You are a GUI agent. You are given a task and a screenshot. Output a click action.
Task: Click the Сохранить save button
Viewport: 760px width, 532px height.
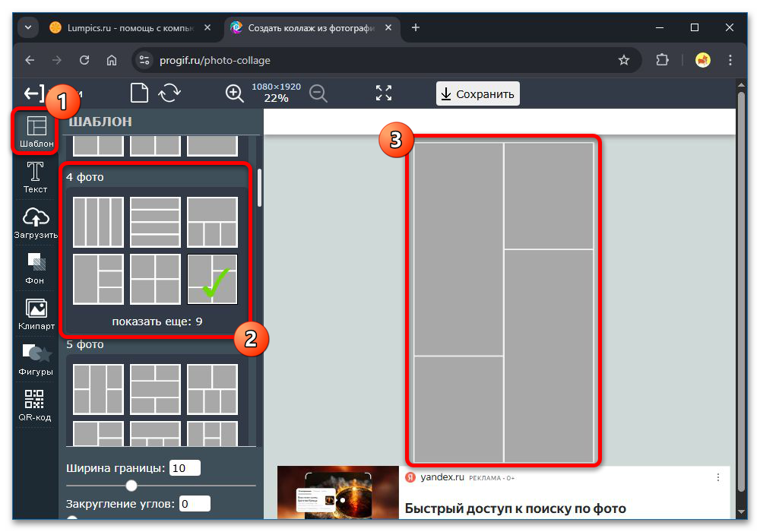(x=478, y=94)
